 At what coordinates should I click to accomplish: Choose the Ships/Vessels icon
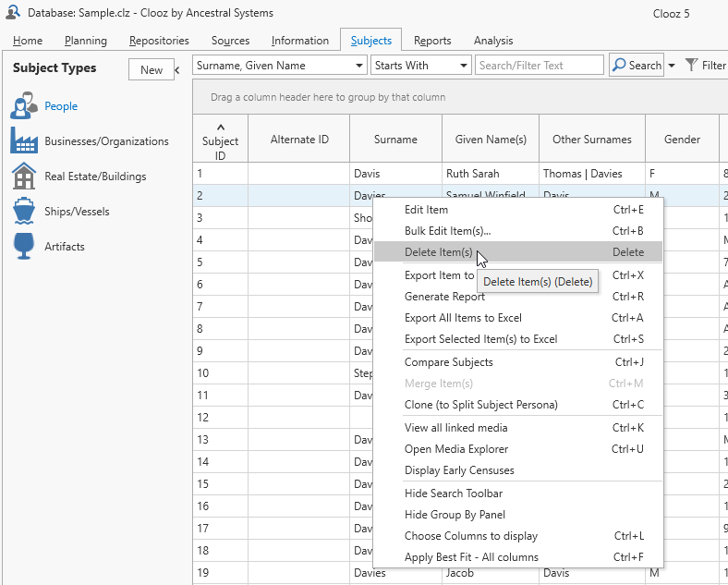pyautogui.click(x=25, y=212)
